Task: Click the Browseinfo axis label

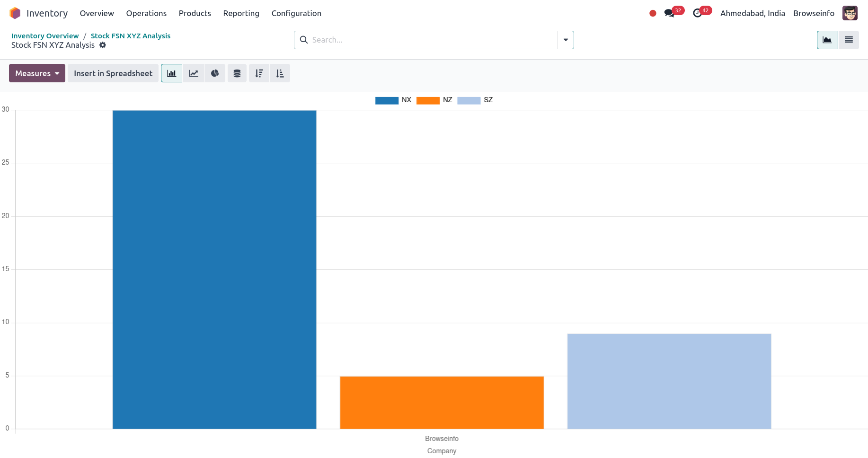Action: [x=442, y=439]
